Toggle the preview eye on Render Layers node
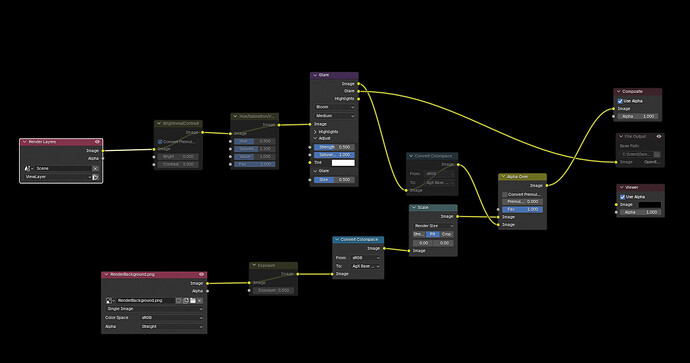The width and height of the screenshot is (690, 363). [x=97, y=142]
